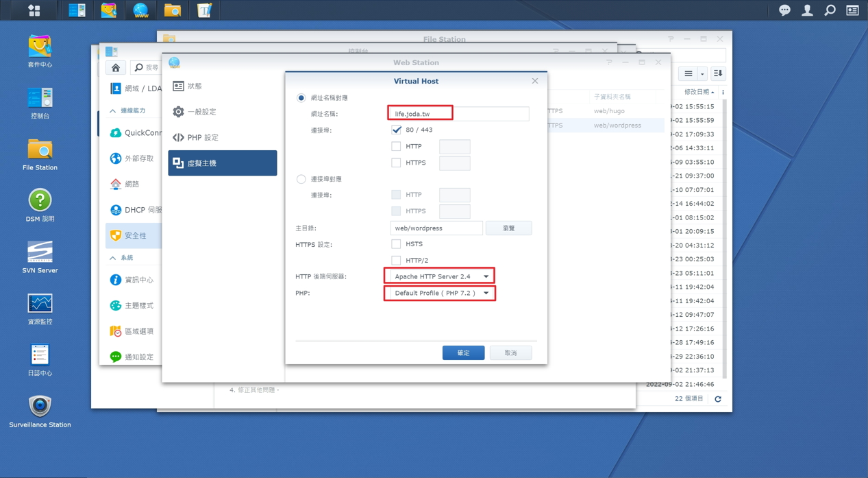Click the 取消 button
868x478 pixels.
click(510, 352)
